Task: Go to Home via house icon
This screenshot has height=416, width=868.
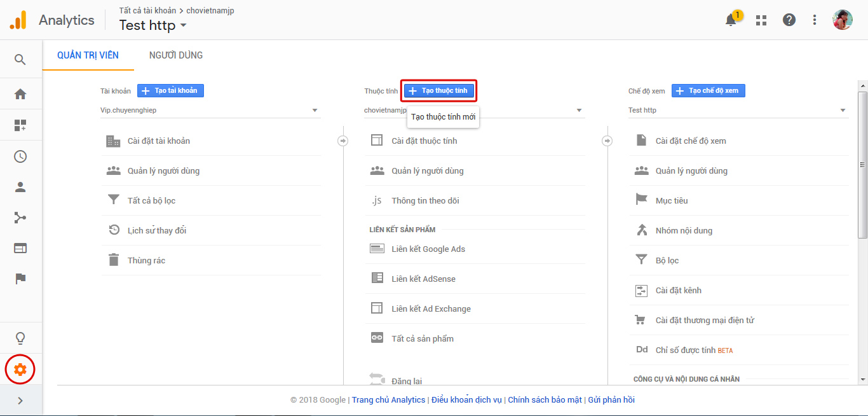Action: (x=20, y=94)
